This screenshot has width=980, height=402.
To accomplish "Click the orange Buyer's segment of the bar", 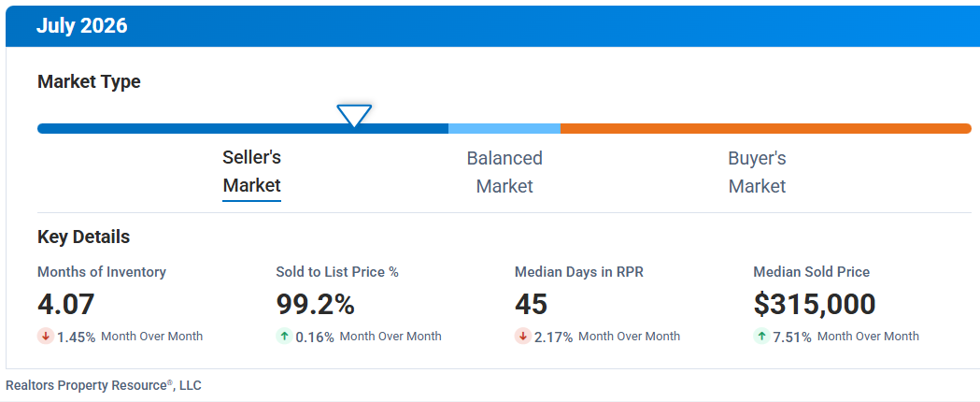I will pos(766,128).
